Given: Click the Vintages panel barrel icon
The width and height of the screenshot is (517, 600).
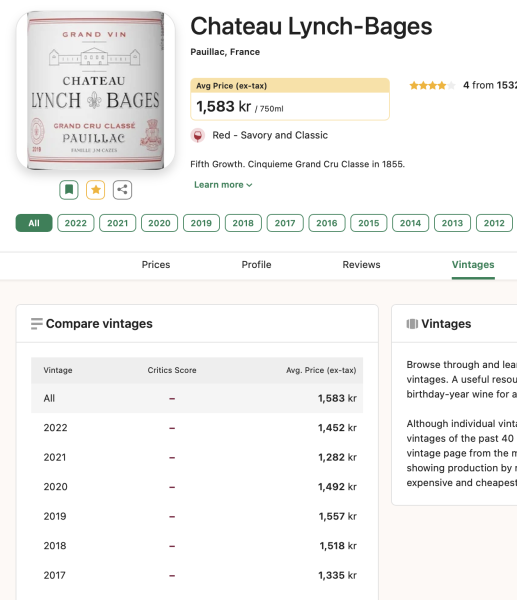Looking at the screenshot, I should click(x=412, y=324).
